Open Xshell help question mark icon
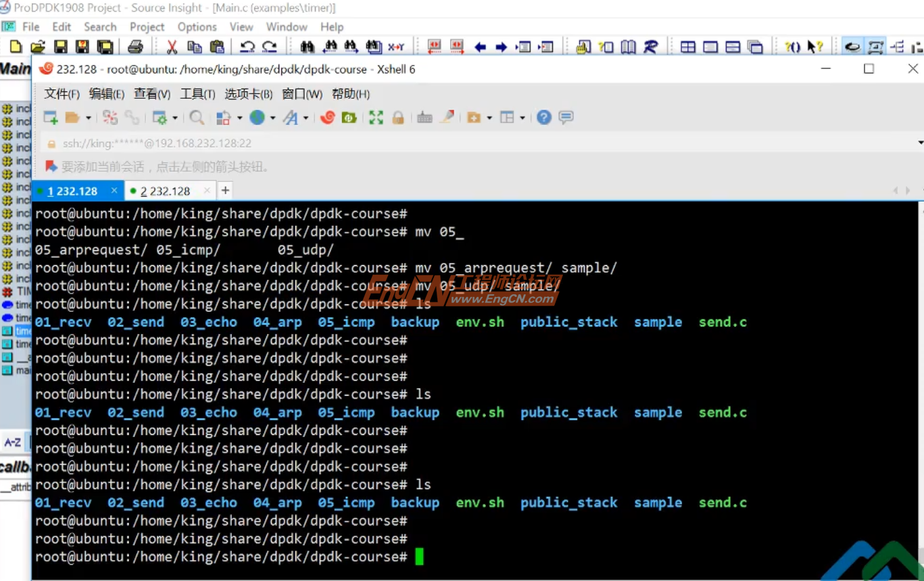 click(544, 118)
